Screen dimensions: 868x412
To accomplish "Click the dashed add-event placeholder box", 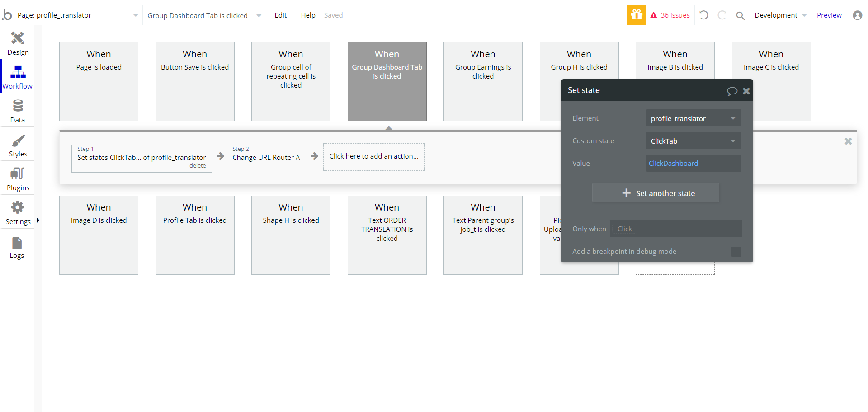I will coord(675,269).
